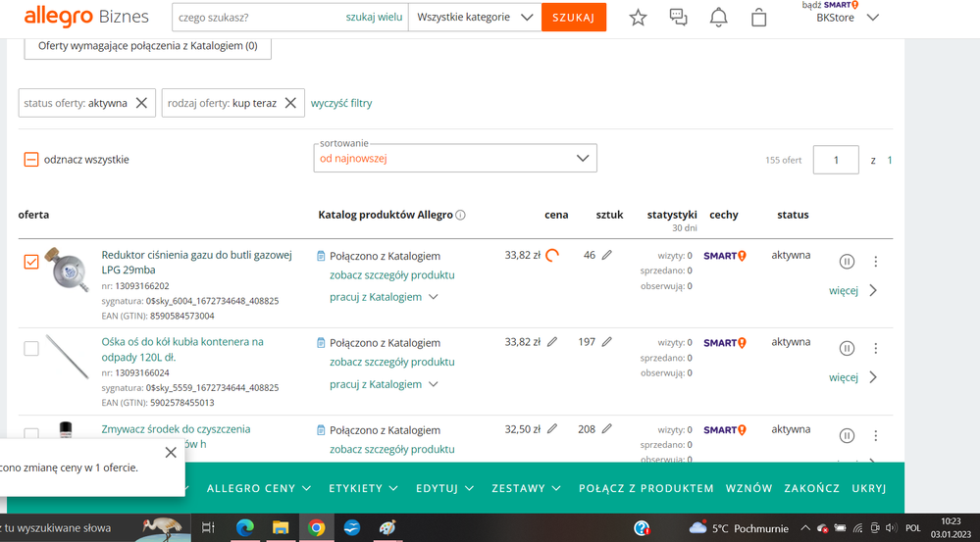Viewport: 980px width, 542px height.
Task: Open ZESTAWY menu in action bar
Action: [x=526, y=488]
